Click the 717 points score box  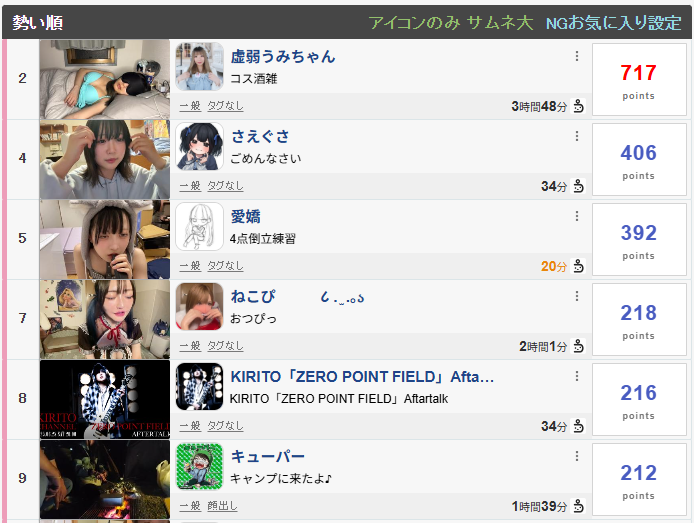pos(639,80)
